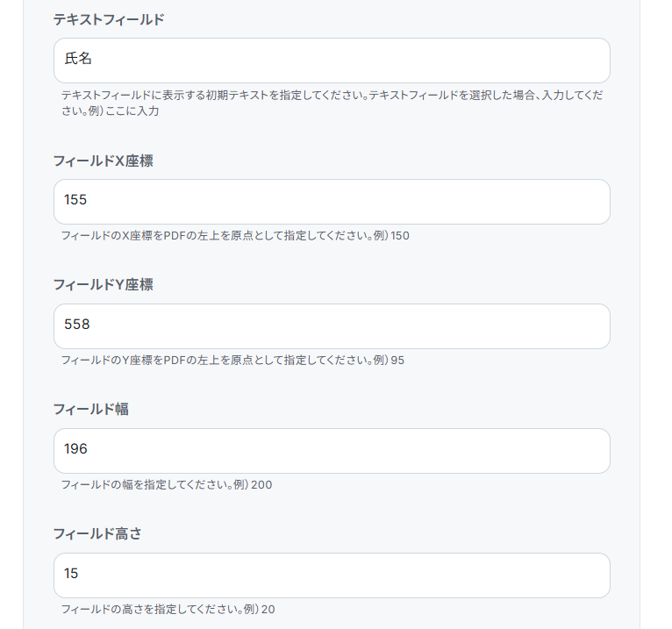Click the X座標 hint ending 例) 150
The image size is (672, 629).
click(235, 236)
